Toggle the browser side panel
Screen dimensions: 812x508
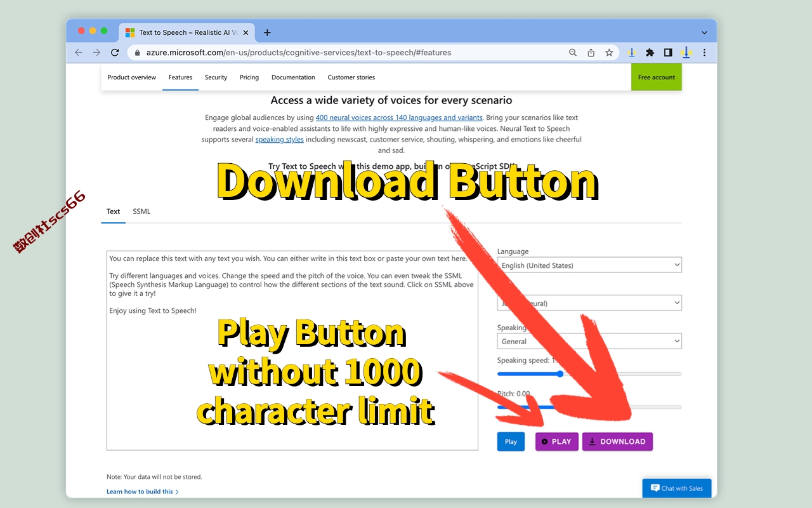668,53
